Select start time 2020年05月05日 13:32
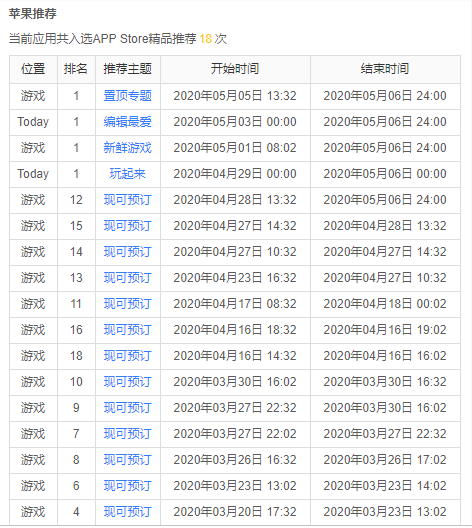The image size is (472, 528). coord(235,96)
